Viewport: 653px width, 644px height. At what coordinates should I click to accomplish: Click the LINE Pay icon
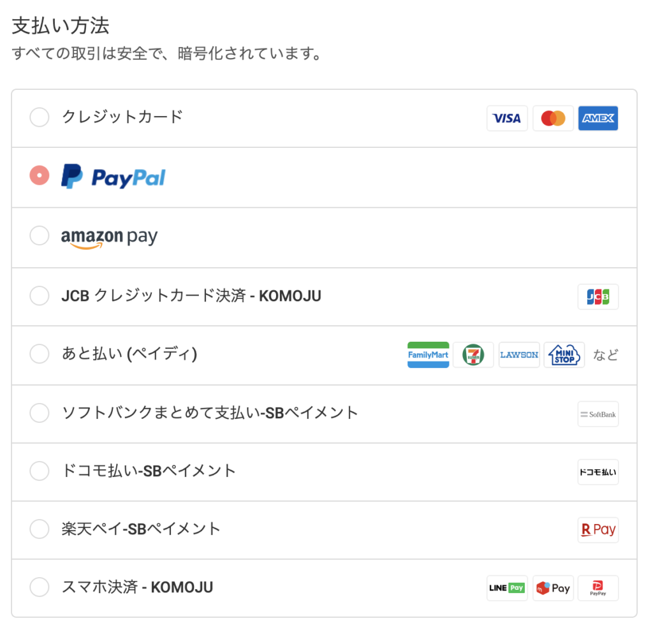pyautogui.click(x=507, y=588)
